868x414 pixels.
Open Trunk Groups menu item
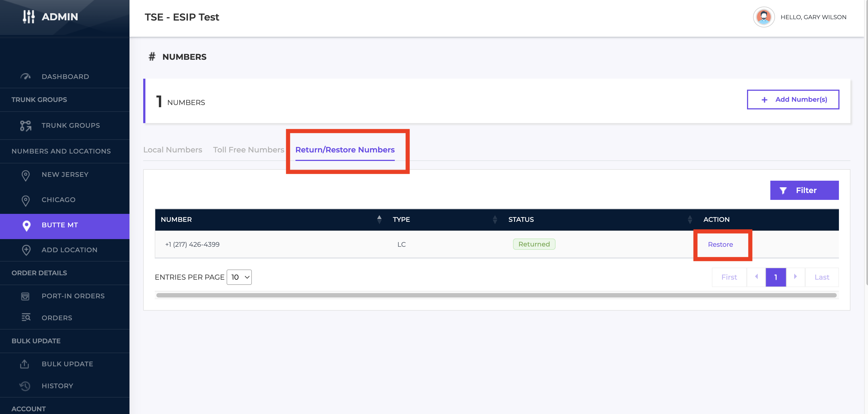65,126
